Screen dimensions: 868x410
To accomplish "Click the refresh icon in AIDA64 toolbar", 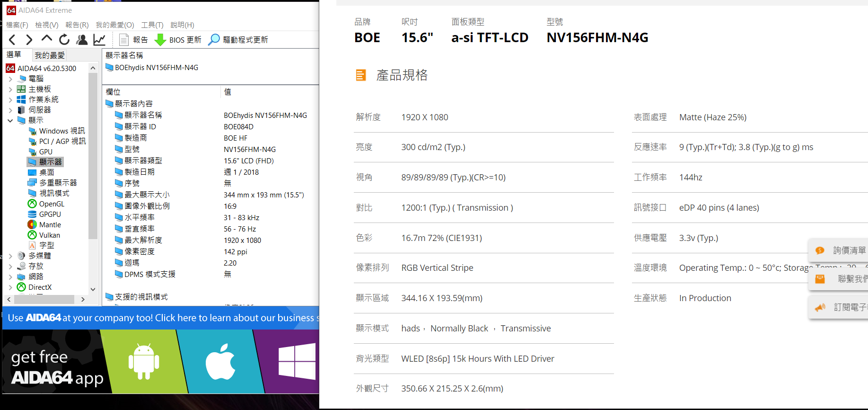I will 64,40.
